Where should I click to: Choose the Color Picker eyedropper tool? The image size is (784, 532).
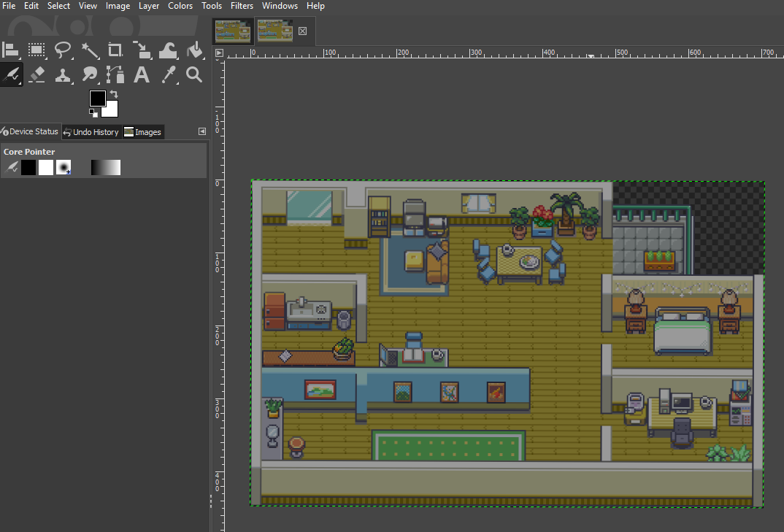[x=169, y=74]
